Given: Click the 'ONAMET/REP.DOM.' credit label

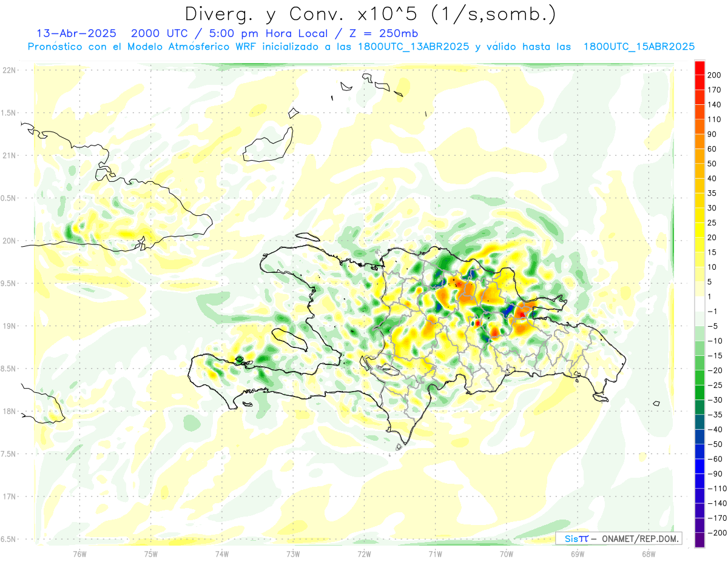Looking at the screenshot, I should tap(641, 538).
